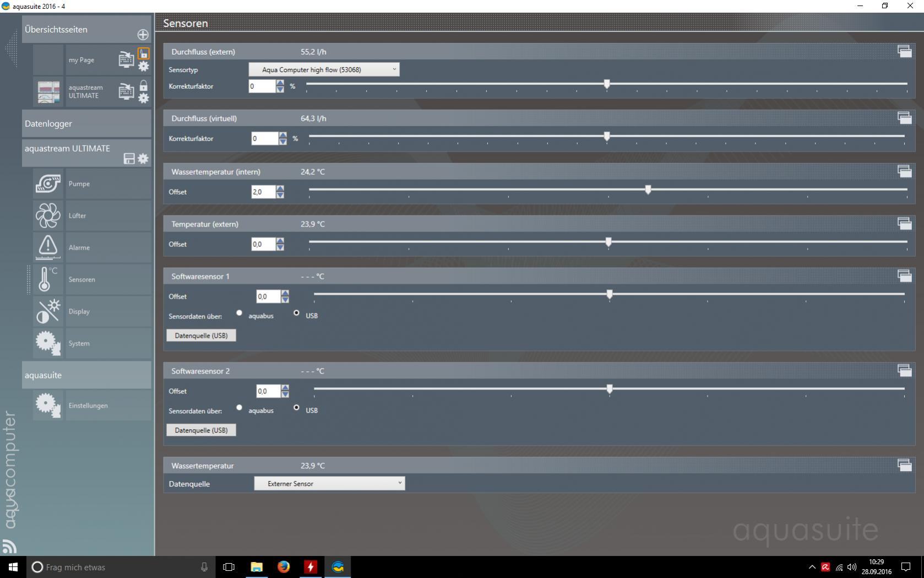Select USB for Softwaresensor 1

[297, 313]
